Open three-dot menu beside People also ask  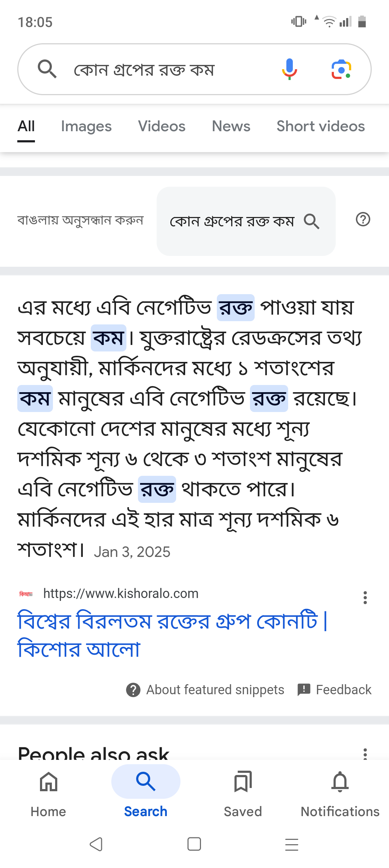pyautogui.click(x=365, y=754)
